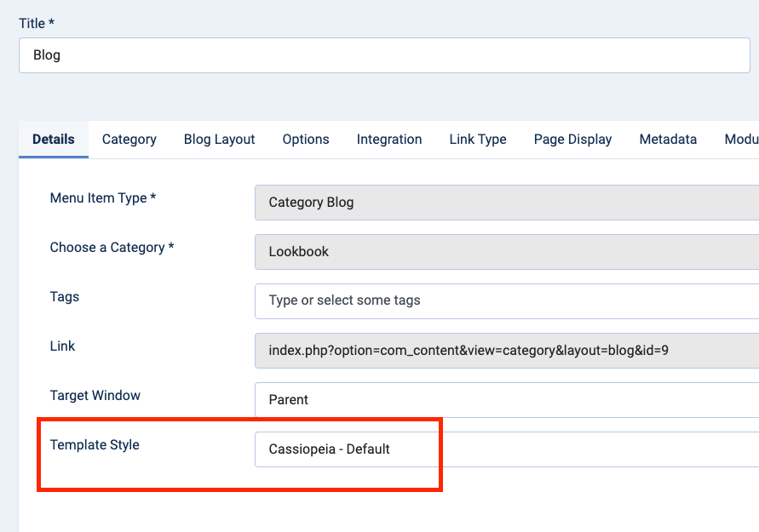Image resolution: width=759 pixels, height=532 pixels.
Task: Click the Link field with index.php URL
Action: tap(506, 350)
